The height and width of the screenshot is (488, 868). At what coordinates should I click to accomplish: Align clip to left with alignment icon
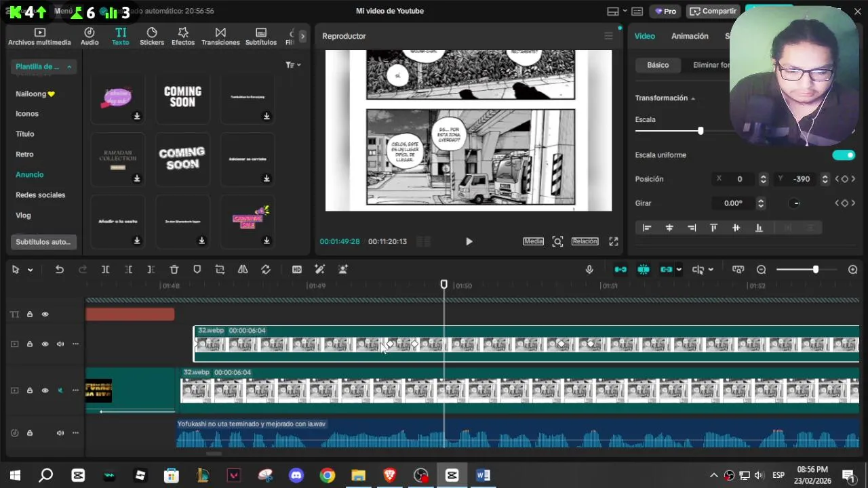(647, 228)
